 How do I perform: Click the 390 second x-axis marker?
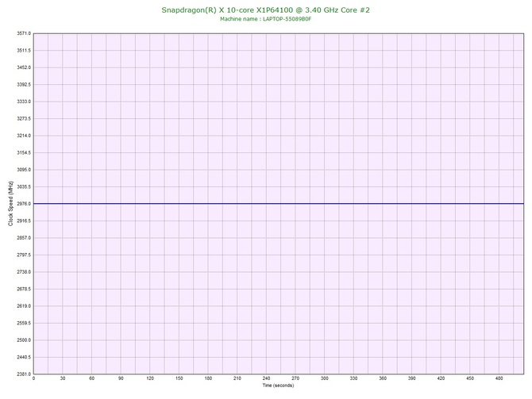click(x=412, y=378)
